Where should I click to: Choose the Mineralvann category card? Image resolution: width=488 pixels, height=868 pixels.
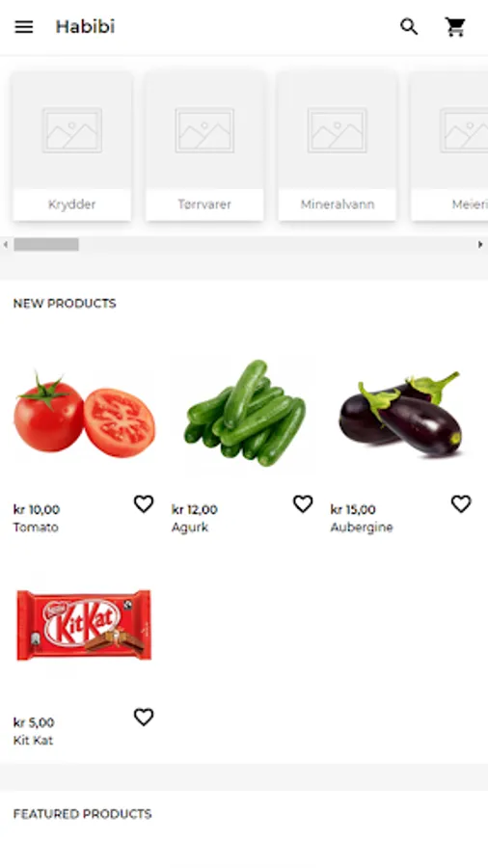[x=337, y=147]
